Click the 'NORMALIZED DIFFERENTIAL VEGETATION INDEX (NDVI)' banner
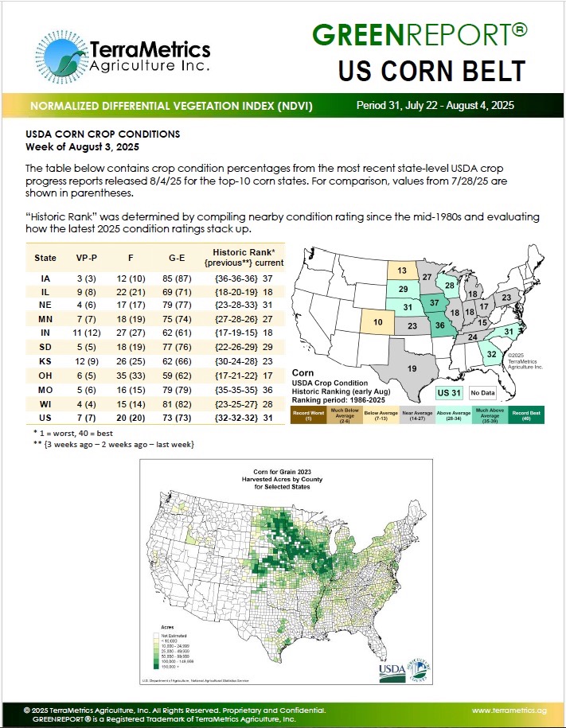566x728 pixels. click(x=171, y=107)
